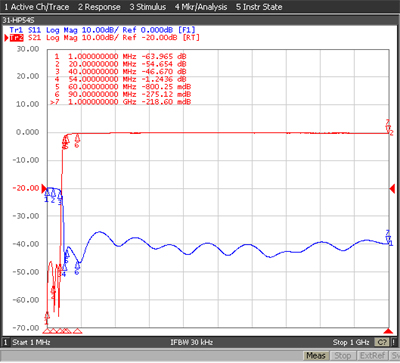Screen dimensions: 400x363
Task: Click the marker 7 readout at 1 GHz
Action: coord(120,102)
